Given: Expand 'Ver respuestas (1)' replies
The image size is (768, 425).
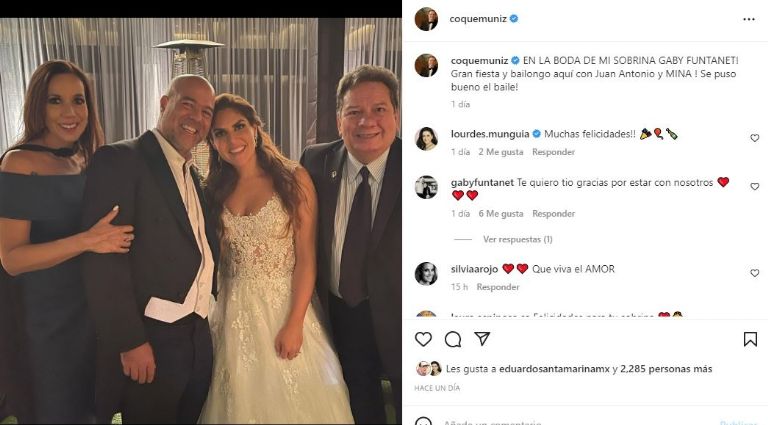Looking at the screenshot, I should 517,239.
